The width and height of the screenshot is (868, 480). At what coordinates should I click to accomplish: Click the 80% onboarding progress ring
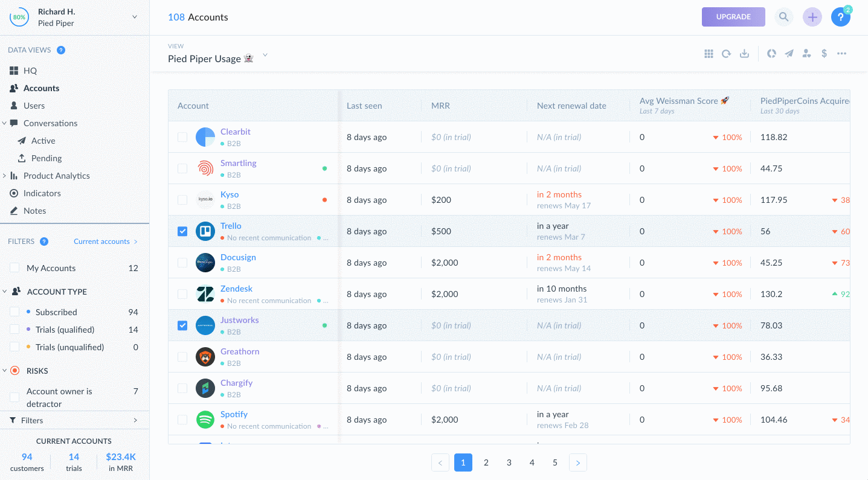click(19, 18)
